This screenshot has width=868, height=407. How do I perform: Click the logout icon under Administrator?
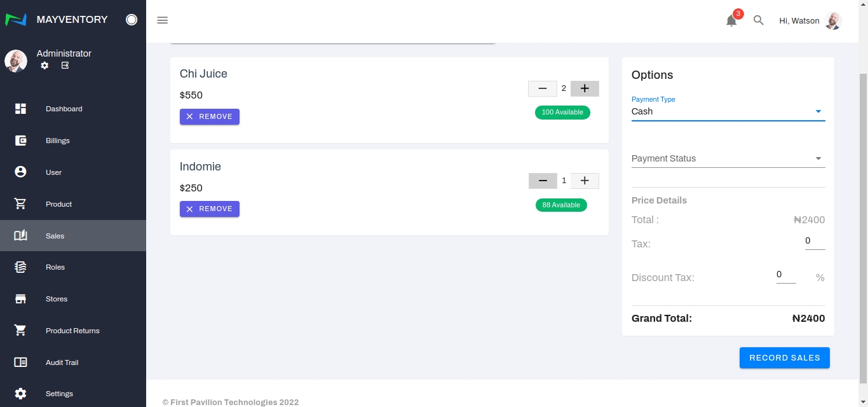coord(65,66)
